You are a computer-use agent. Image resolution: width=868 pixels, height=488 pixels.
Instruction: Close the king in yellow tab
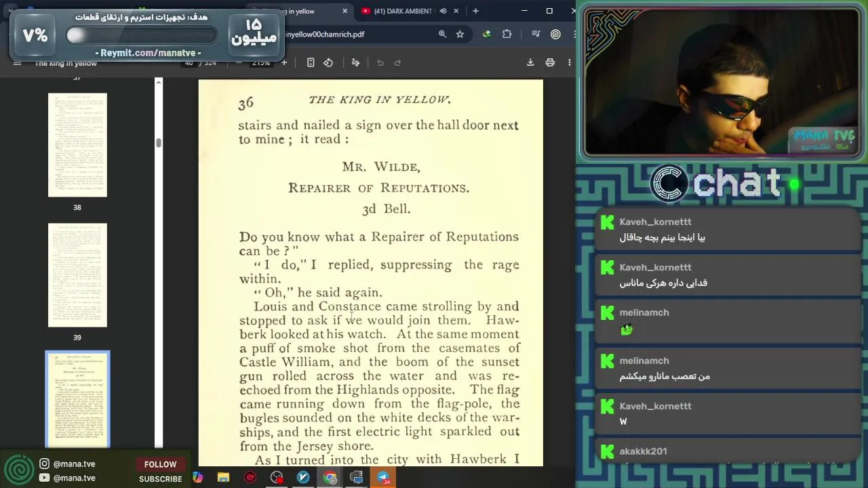[x=344, y=11]
